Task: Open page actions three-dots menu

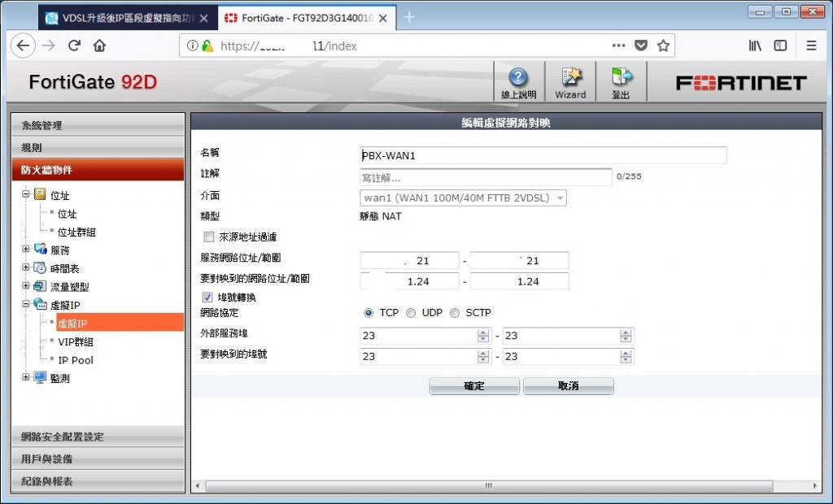Action: 618,46
